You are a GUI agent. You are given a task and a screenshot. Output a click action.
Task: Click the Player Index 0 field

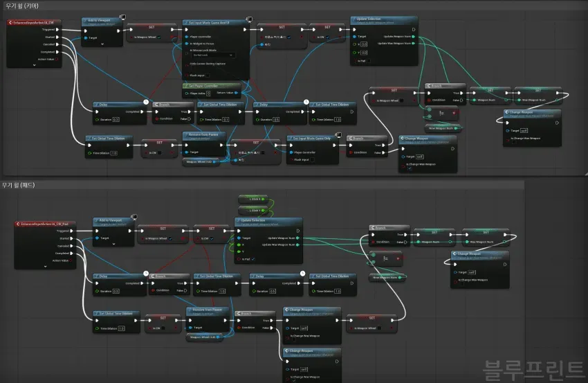coord(208,93)
